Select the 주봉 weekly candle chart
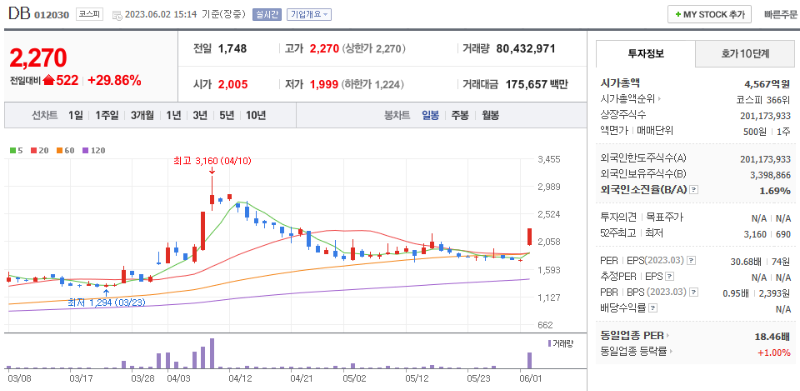 pos(460,115)
